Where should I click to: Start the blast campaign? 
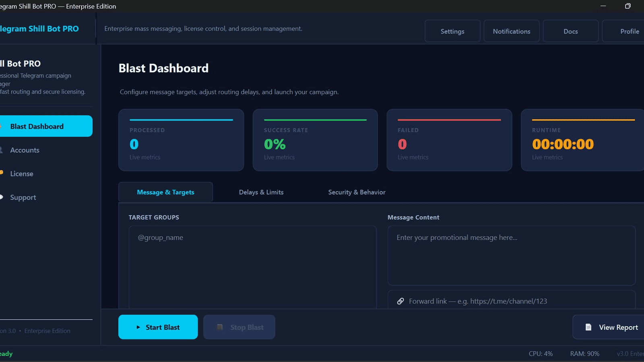pos(158,327)
